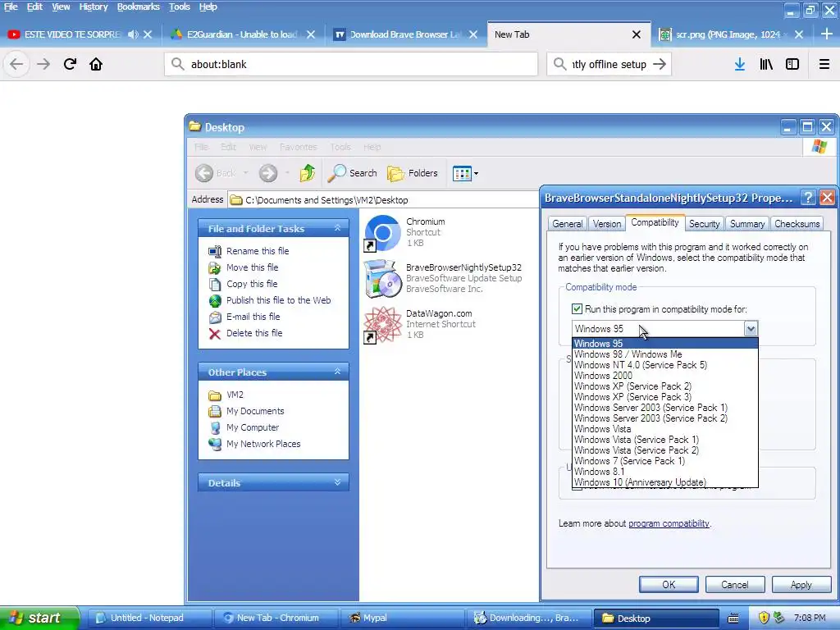The height and width of the screenshot is (630, 840).
Task: Select the DataWagon.com shortcut icon
Action: coord(382,325)
